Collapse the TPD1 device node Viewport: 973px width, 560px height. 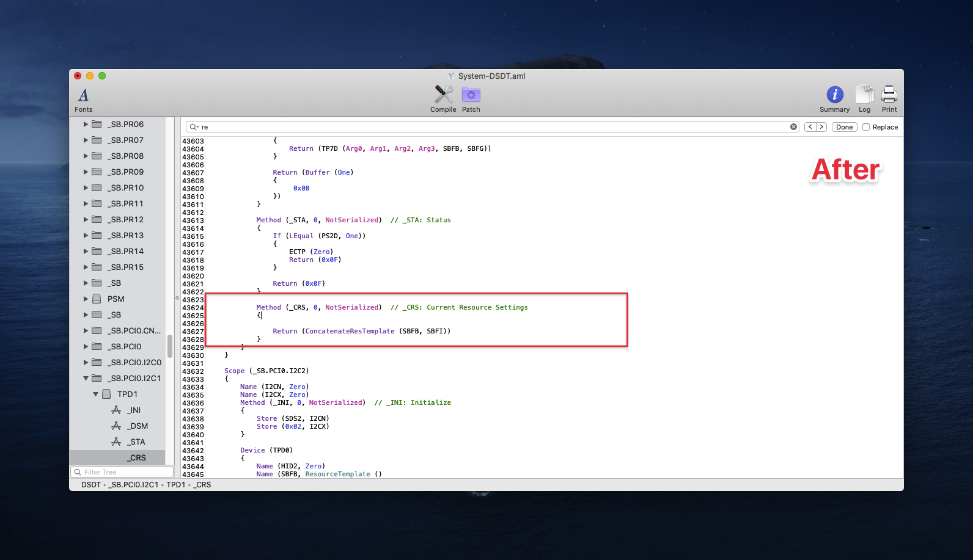click(96, 394)
